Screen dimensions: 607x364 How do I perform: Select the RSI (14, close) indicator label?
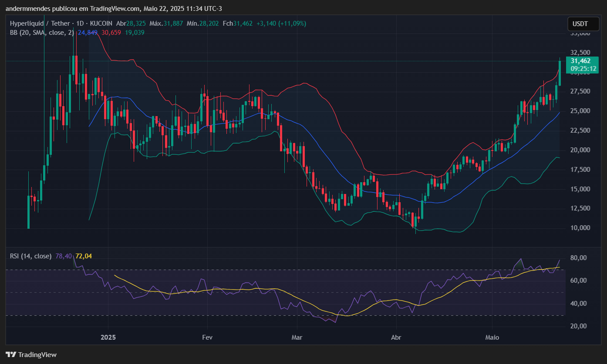point(30,256)
